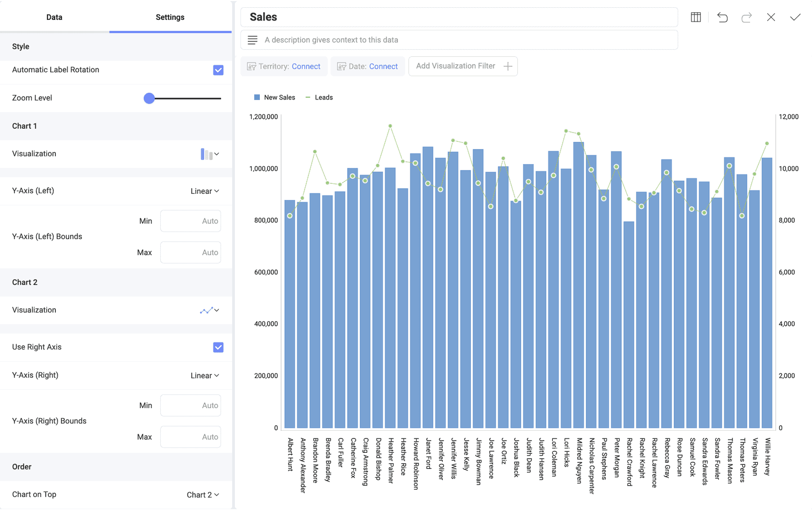Click the Jimmy Bowman axis label
The width and height of the screenshot is (812, 518).
click(x=479, y=462)
